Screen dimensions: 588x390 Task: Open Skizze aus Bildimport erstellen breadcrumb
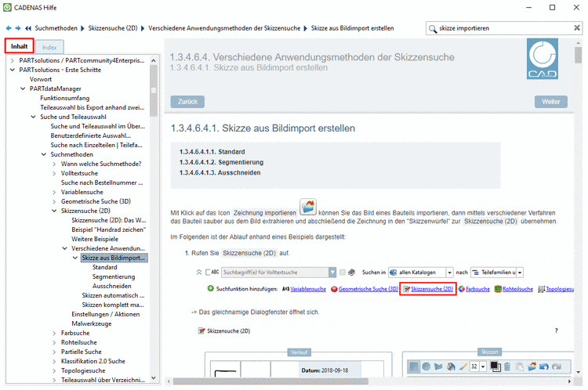[x=352, y=28]
